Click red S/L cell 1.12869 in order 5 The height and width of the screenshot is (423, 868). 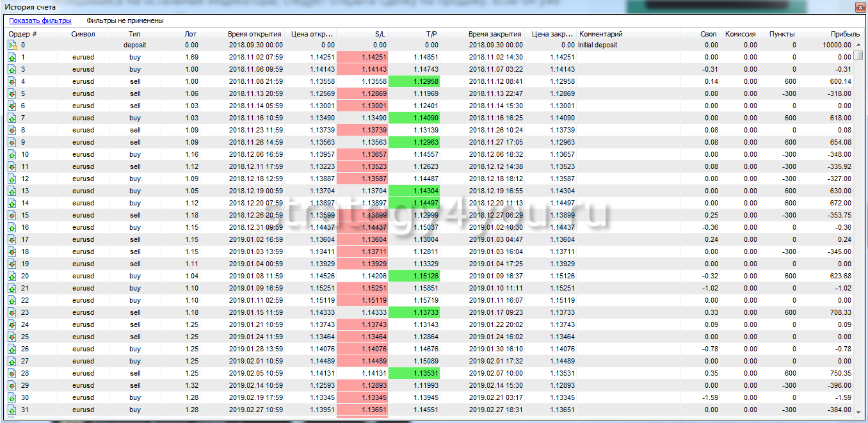tap(362, 94)
